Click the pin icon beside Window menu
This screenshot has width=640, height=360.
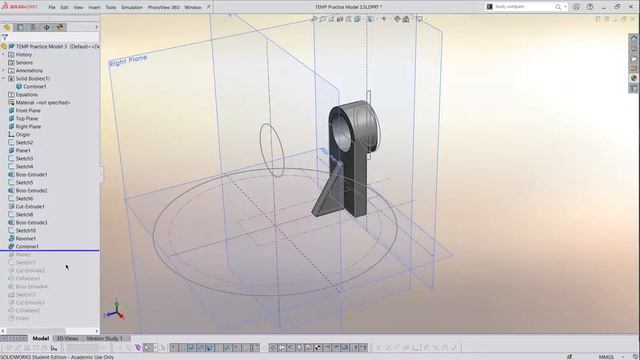209,7
